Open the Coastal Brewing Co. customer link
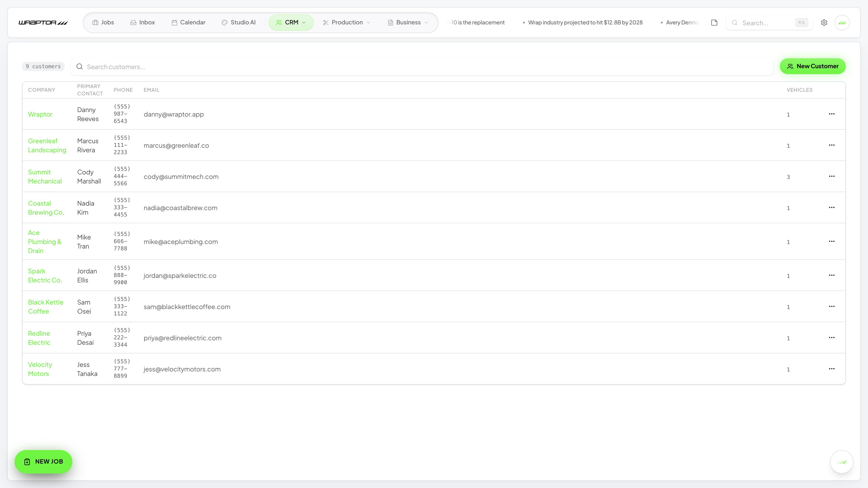The height and width of the screenshot is (488, 868). [46, 208]
